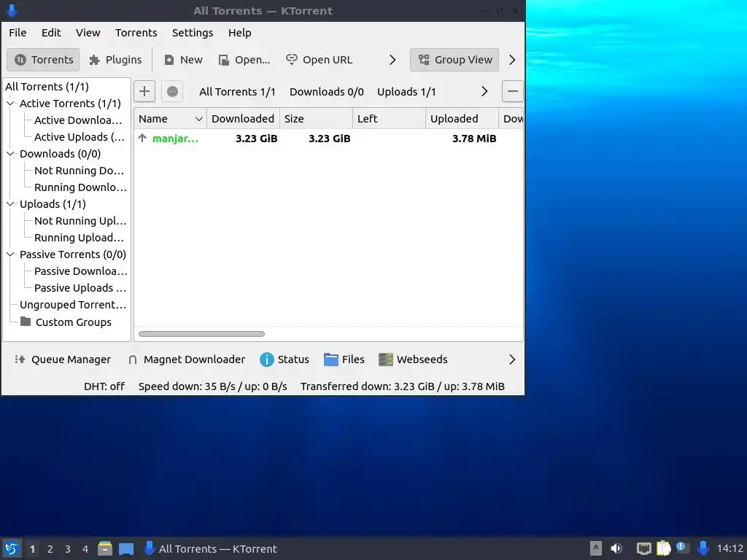
Task: Open the Lubuntu application menu
Action: coord(12,548)
